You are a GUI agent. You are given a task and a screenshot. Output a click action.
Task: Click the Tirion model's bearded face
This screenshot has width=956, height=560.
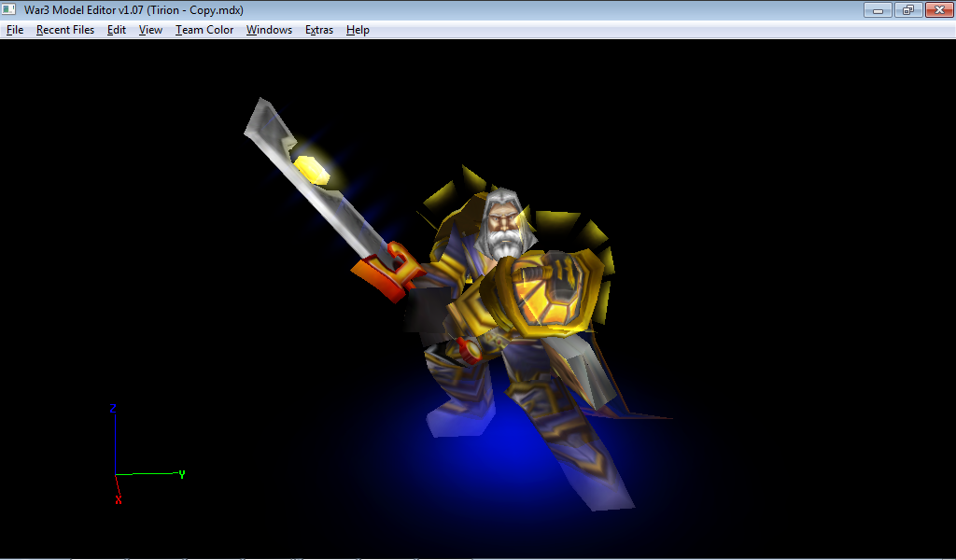click(x=502, y=229)
